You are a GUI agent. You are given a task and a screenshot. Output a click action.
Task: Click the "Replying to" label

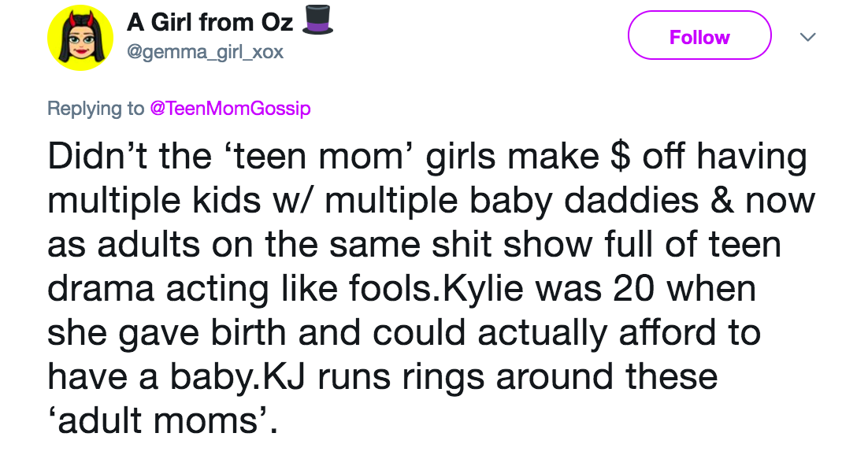pyautogui.click(x=96, y=109)
